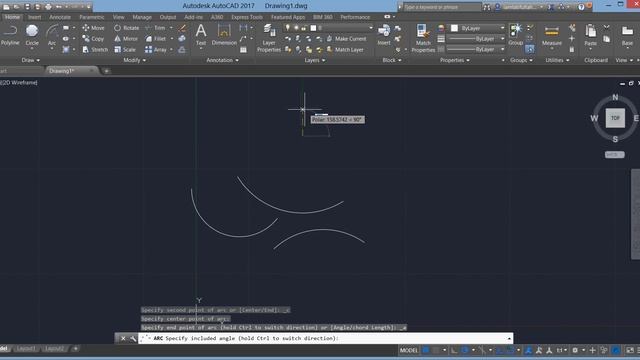640x360 pixels.
Task: Click Match Layer button
Action: pyautogui.click(x=345, y=50)
